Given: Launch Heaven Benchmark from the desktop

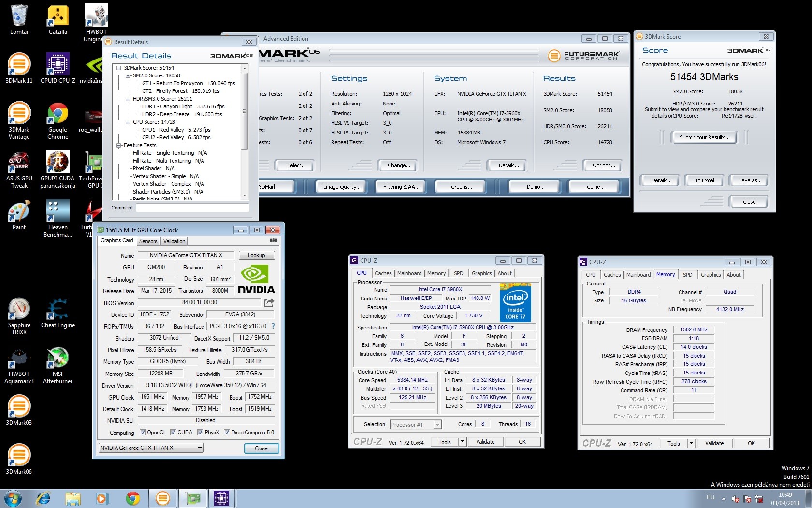Looking at the screenshot, I should (x=58, y=219).
